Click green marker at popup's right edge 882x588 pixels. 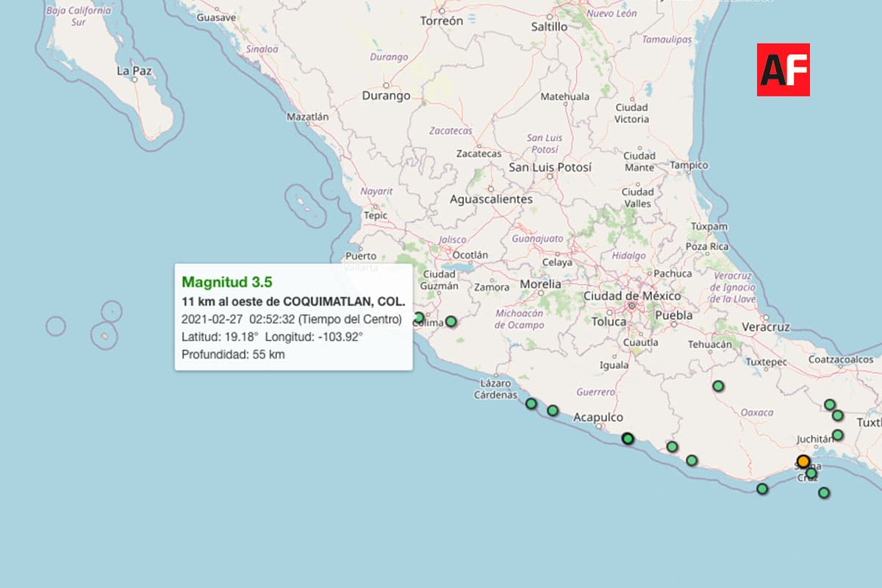click(418, 318)
